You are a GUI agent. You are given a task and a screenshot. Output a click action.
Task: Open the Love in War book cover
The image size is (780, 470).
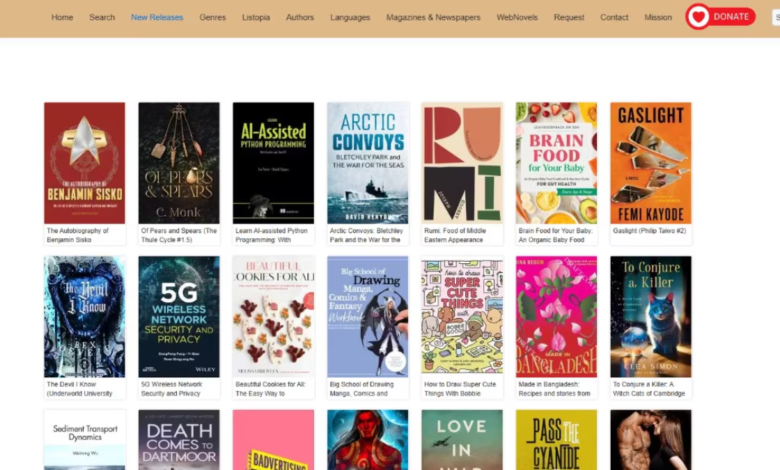coord(462,440)
